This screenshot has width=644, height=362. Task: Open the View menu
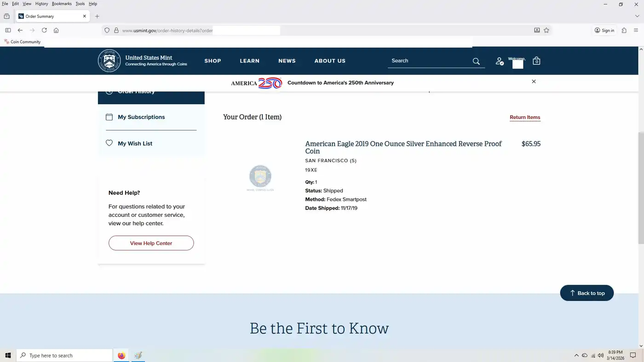pyautogui.click(x=27, y=4)
